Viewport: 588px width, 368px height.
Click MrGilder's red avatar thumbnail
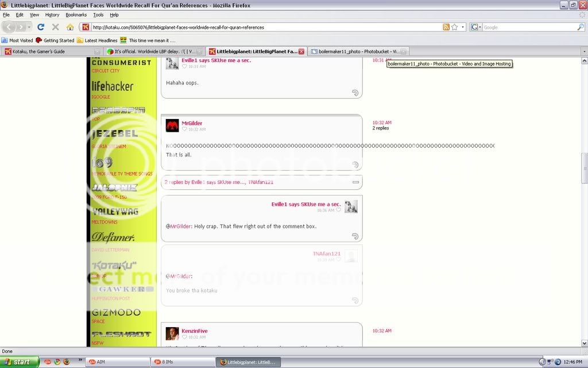172,126
